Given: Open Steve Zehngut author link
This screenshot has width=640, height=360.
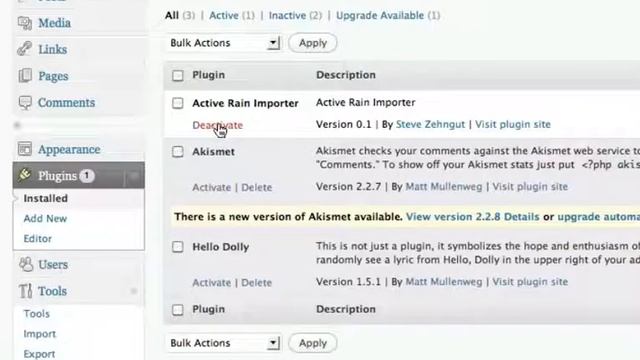Looking at the screenshot, I should tap(430, 124).
